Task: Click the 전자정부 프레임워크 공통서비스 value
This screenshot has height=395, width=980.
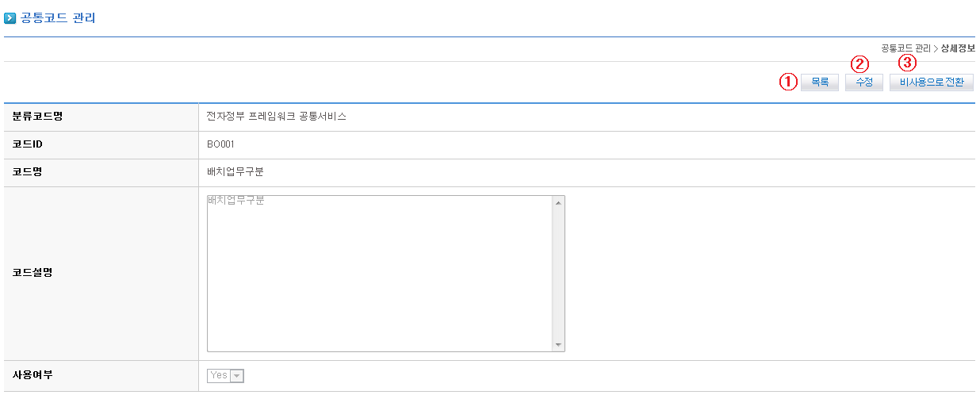Action: pyautogui.click(x=276, y=117)
